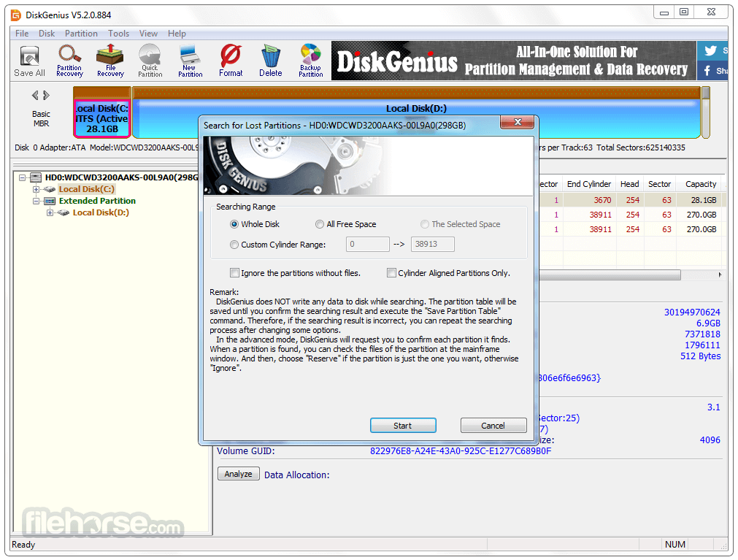Collapse the Extended Partition tree node
This screenshot has width=738, height=560.
(x=36, y=201)
